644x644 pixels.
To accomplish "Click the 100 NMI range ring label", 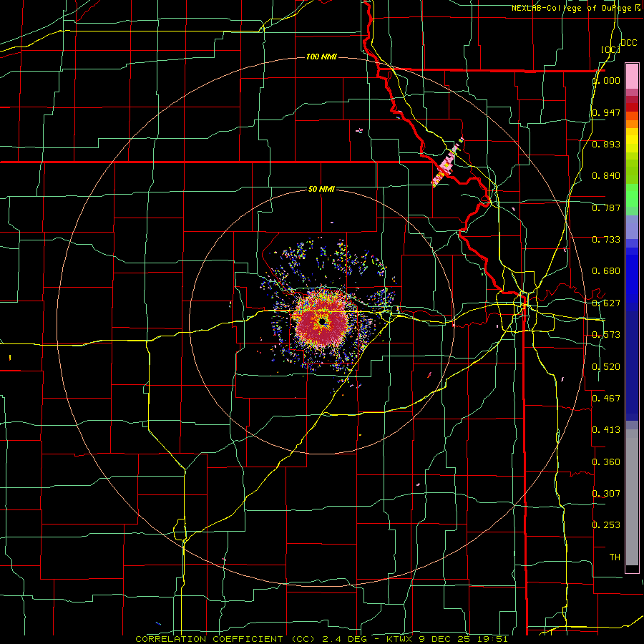I will (321, 57).
